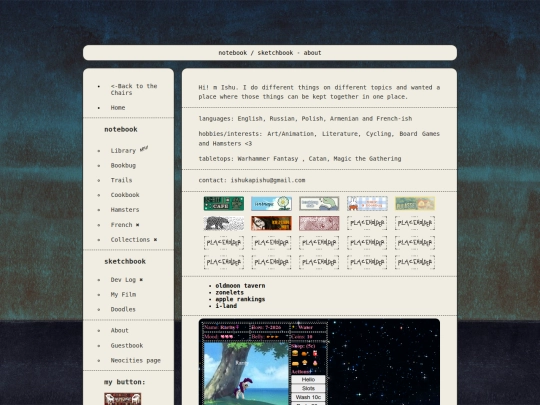This screenshot has width=540, height=405.
Task: Click the 'sketchbook' sidebar section heading
Action: (125, 261)
